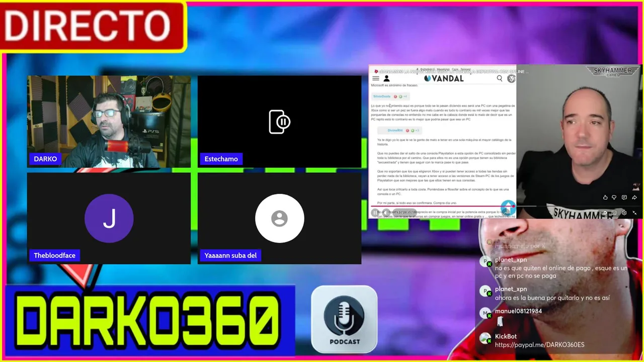Open video player settings gear
The height and width of the screenshot is (362, 644).
(624, 213)
